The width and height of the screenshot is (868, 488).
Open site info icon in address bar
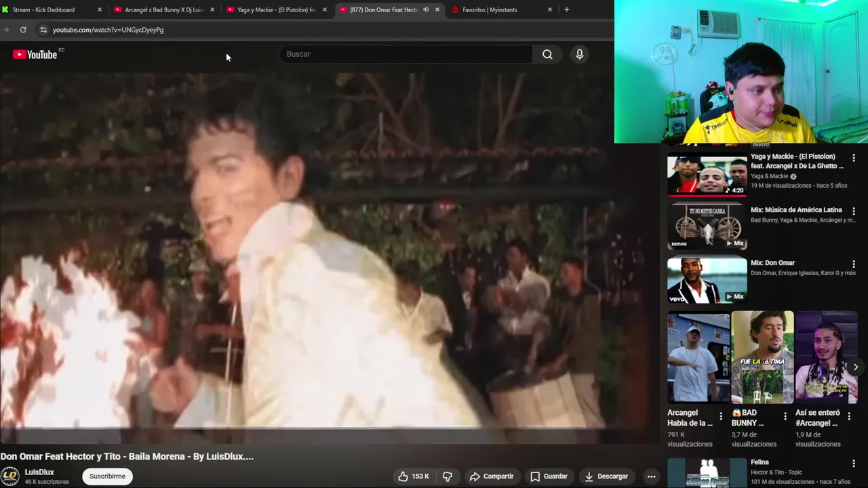coord(43,30)
